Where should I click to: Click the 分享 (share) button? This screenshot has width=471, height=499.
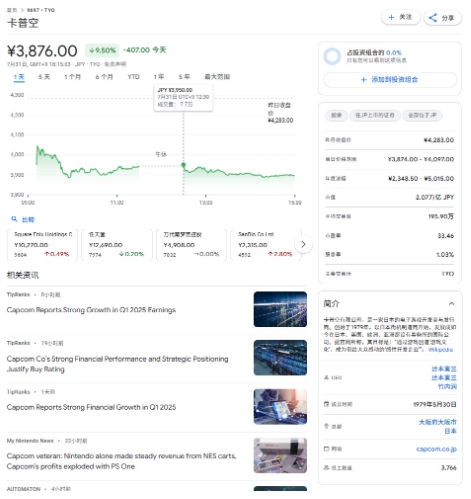tap(442, 18)
